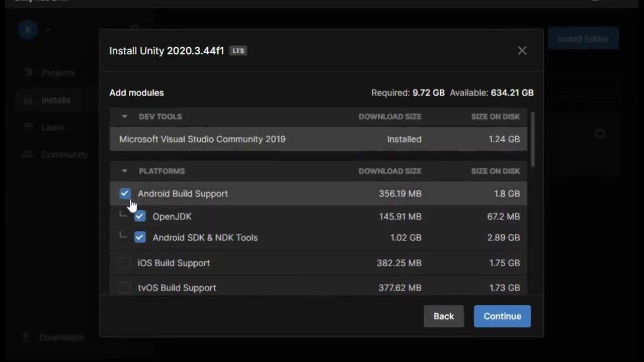This screenshot has width=644, height=362.
Task: Uncheck the OpenJDK module checkbox
Action: (x=140, y=216)
